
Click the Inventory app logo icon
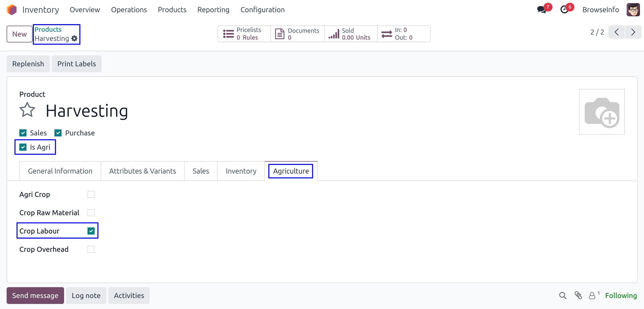[x=12, y=10]
